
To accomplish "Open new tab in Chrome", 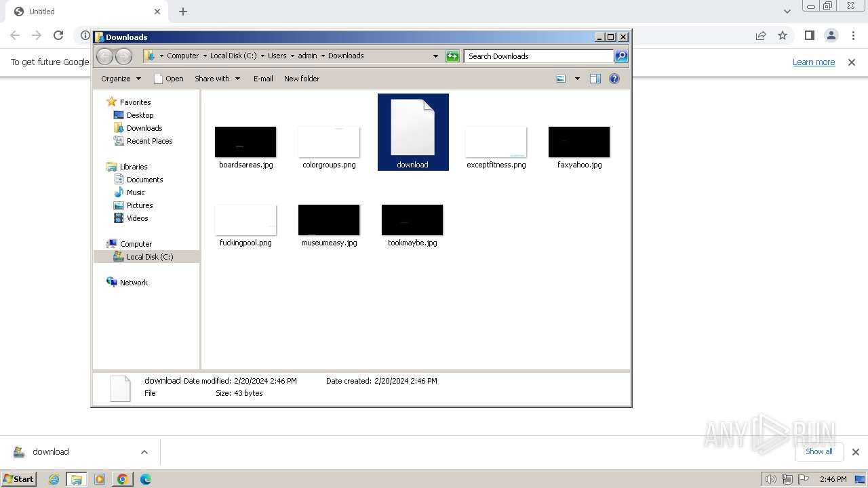I will coord(183,12).
